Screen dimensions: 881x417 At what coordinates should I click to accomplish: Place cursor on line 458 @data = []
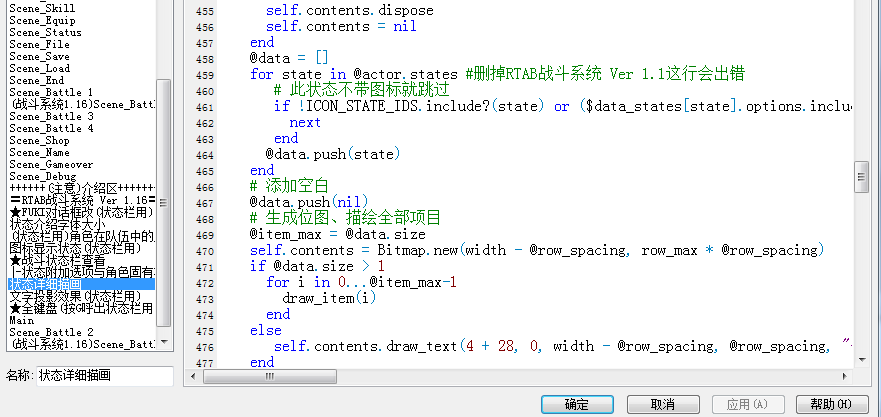(x=289, y=58)
